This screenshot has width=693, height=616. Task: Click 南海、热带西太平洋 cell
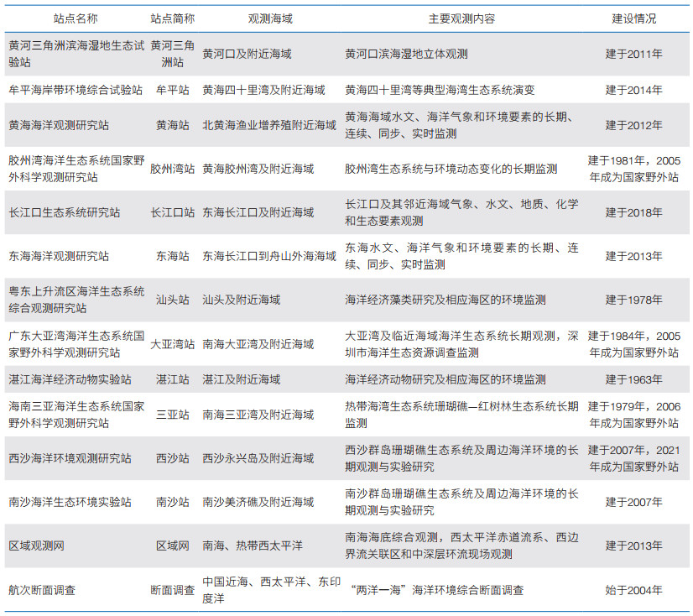point(253,546)
